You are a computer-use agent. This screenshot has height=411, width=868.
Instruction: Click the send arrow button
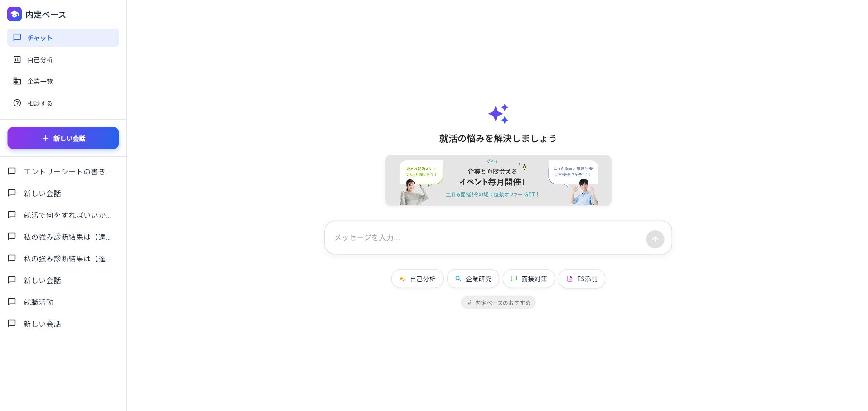[x=655, y=239]
